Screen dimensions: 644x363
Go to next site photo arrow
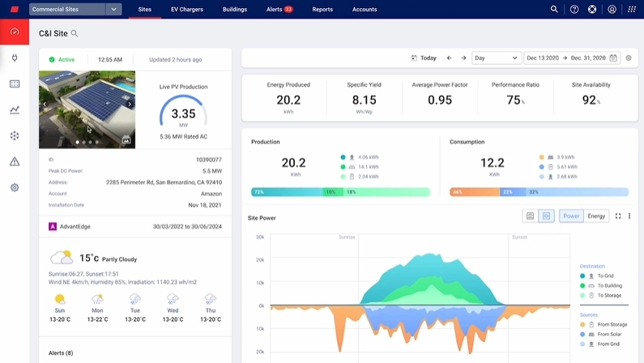point(130,105)
